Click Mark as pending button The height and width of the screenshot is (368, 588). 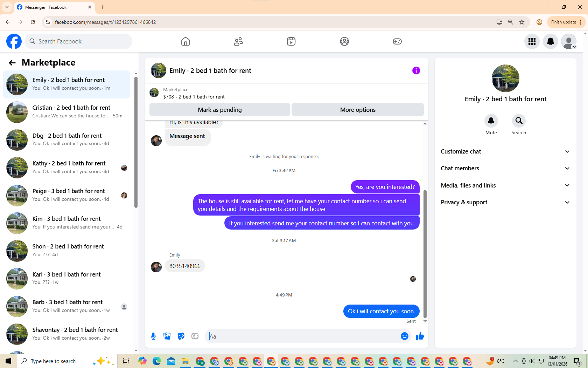point(220,110)
